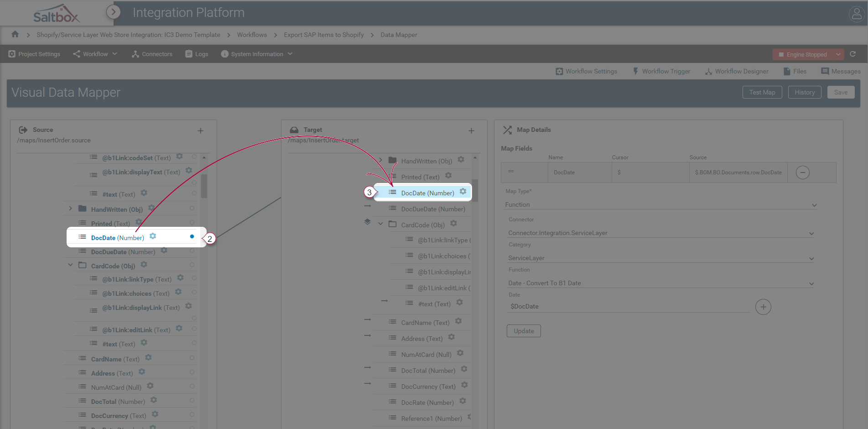868x429 pixels.
Task: Open Workflow Trigger tab
Action: point(661,71)
